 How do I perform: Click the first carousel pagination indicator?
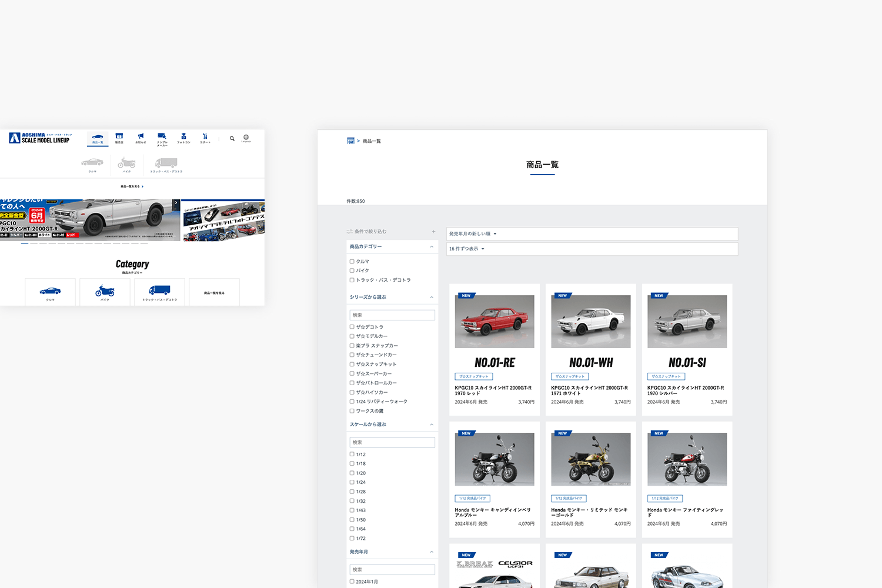[x=25, y=243]
